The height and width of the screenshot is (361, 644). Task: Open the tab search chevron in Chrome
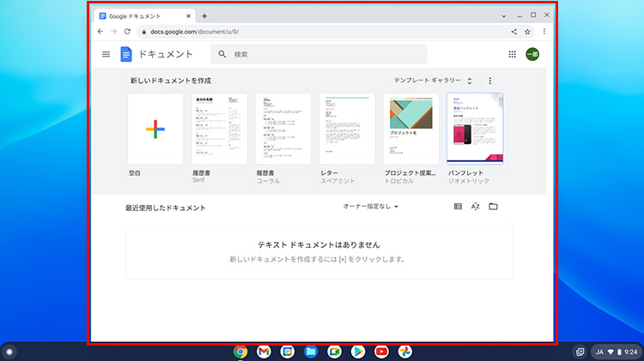[x=503, y=15]
